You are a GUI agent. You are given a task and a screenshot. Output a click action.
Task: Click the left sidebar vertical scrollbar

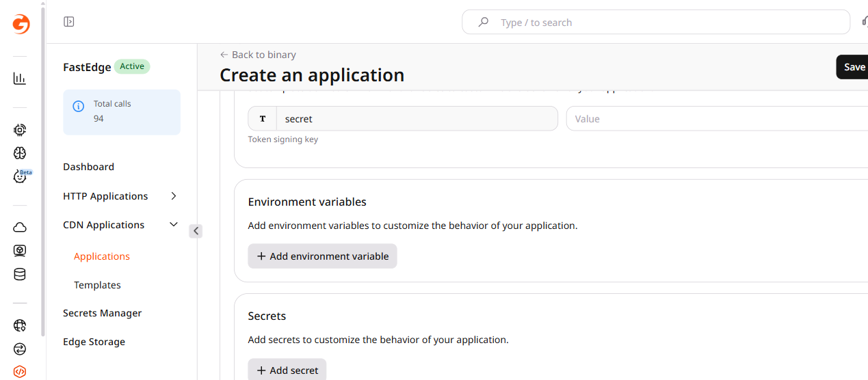pos(43,171)
